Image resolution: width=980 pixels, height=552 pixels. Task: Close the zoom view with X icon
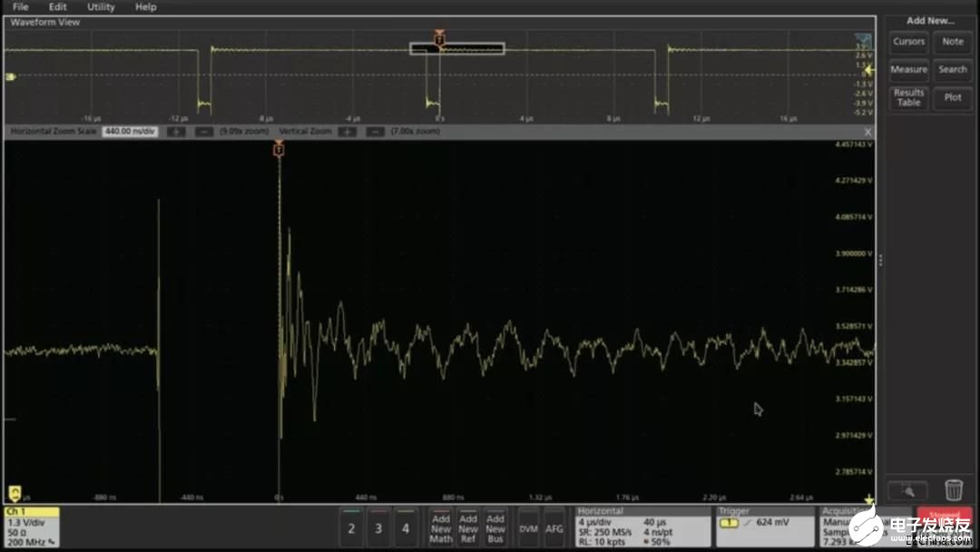click(x=867, y=132)
